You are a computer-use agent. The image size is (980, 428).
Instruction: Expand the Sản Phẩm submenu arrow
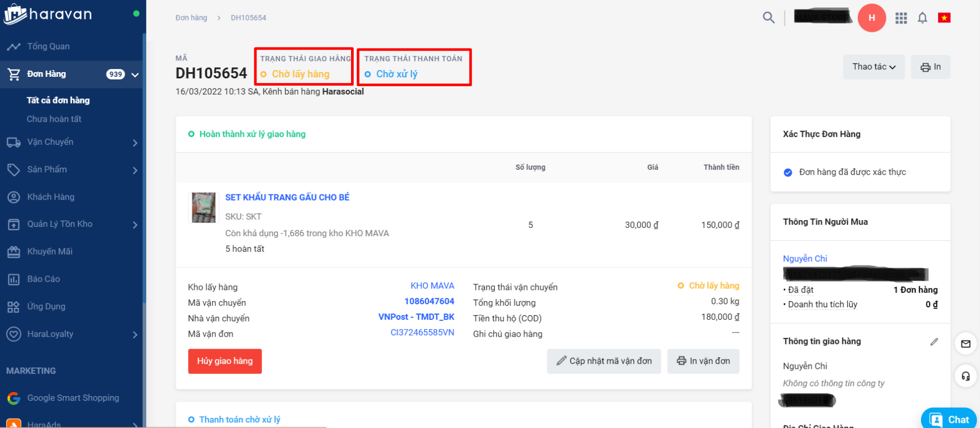[x=135, y=170]
